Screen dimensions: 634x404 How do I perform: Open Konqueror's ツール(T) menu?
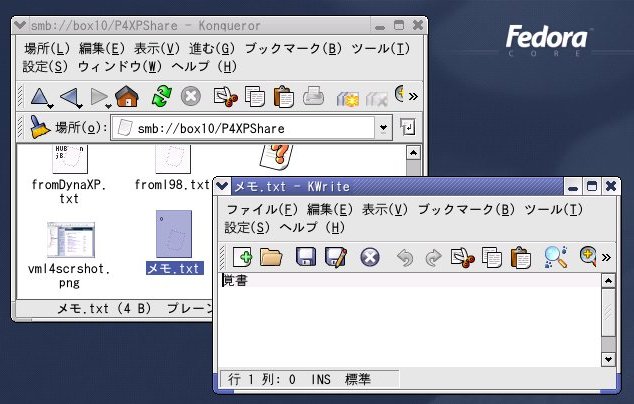381,49
